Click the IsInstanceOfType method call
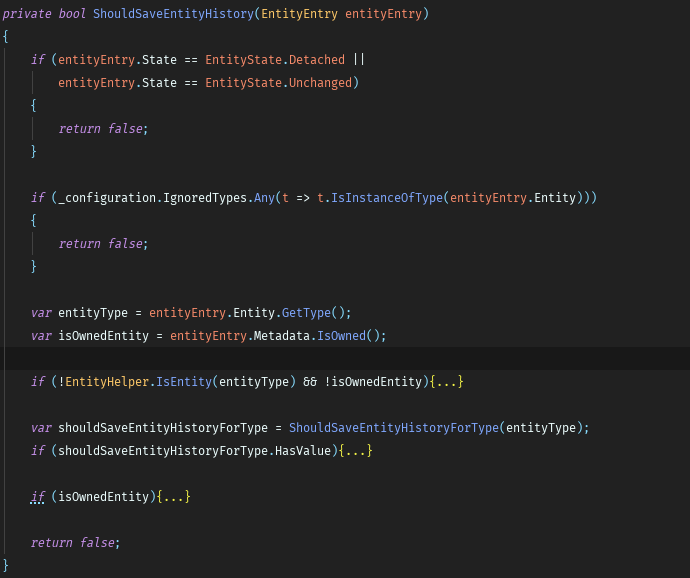Screen dimensions: 690x578 (387, 198)
